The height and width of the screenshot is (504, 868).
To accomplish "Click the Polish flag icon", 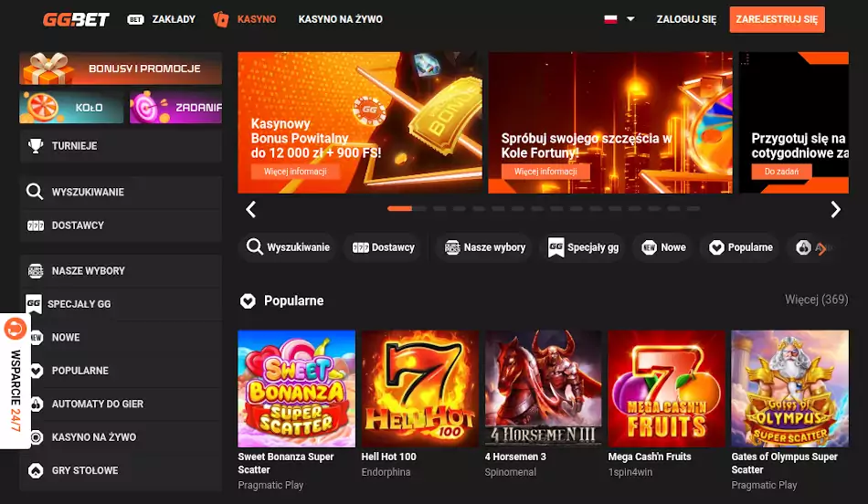I will coord(610,19).
